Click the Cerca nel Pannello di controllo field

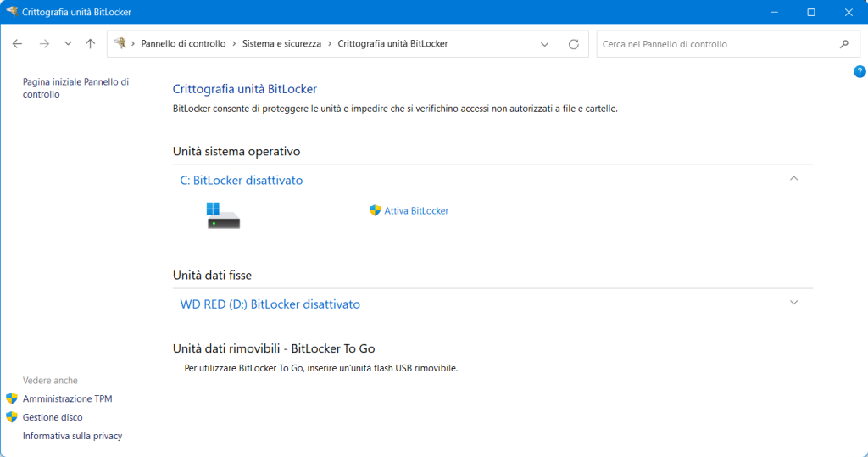pyautogui.click(x=716, y=44)
